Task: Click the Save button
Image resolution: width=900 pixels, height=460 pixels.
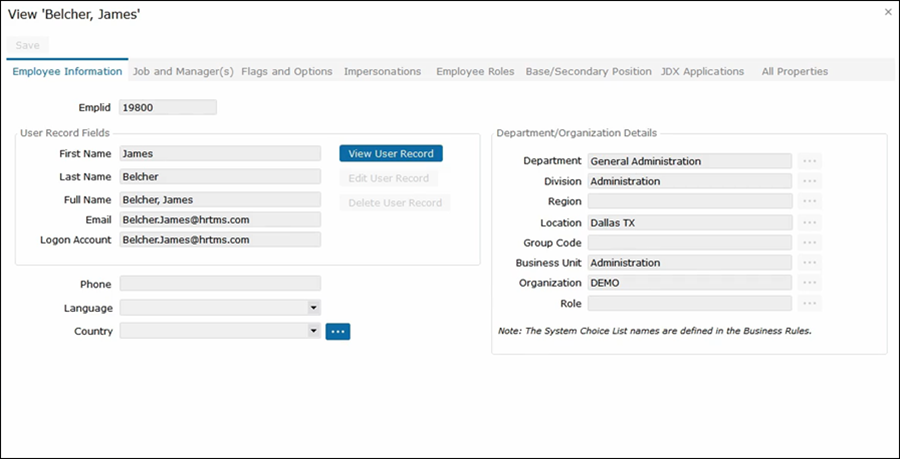Action: [x=28, y=45]
